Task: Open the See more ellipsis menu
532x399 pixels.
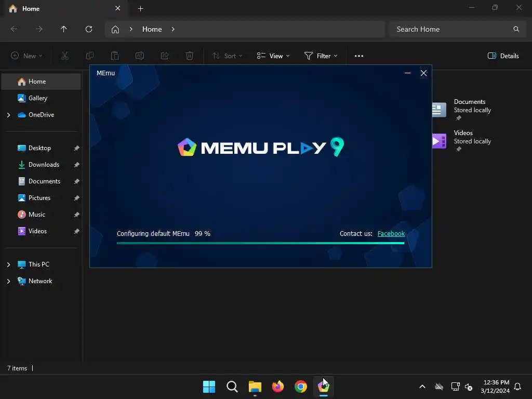Action: click(359, 56)
